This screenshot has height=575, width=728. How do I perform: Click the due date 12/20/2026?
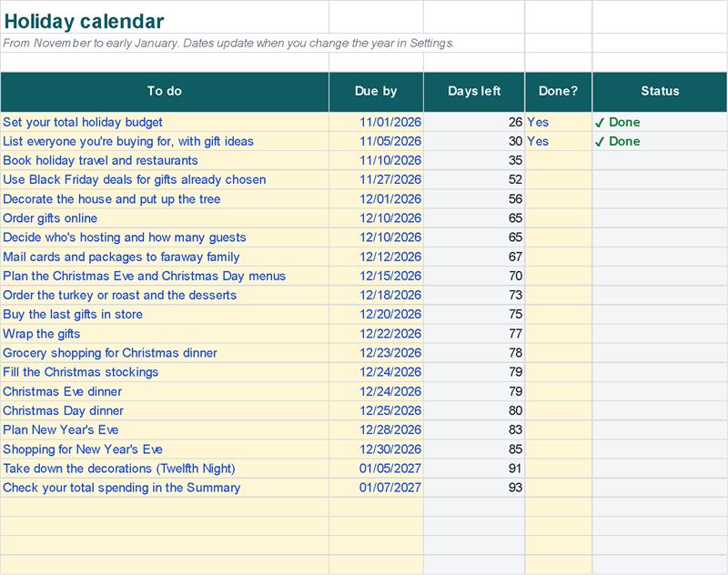(377, 314)
